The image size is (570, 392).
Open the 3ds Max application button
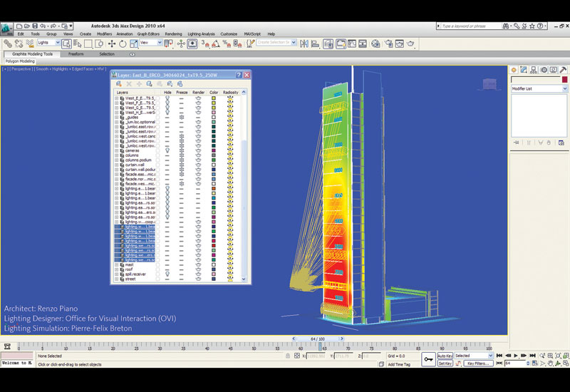[6, 29]
